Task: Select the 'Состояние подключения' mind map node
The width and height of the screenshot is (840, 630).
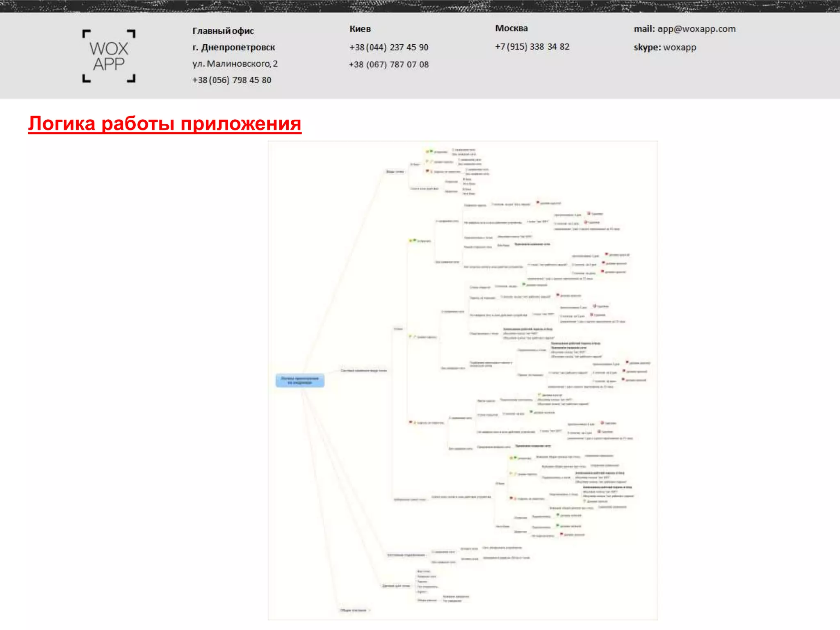Action: point(406,555)
